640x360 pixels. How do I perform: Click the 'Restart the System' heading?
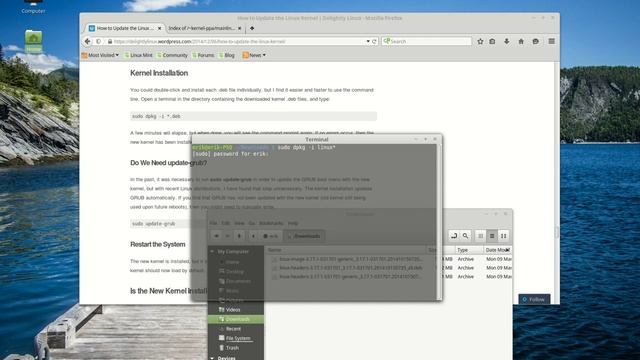tap(158, 244)
